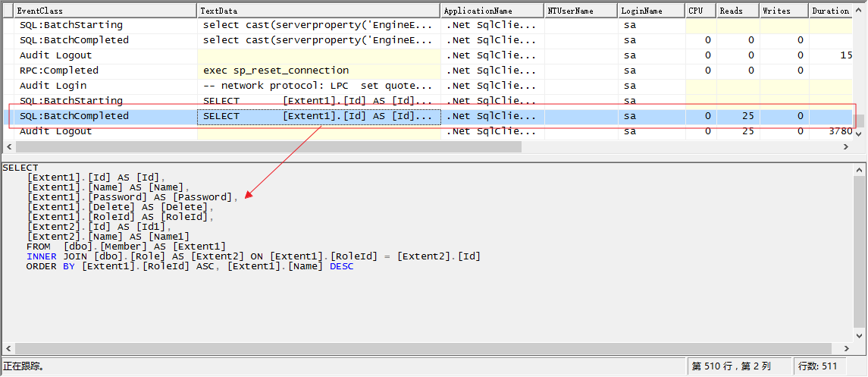Screen dimensions: 868x377
Task: Click the '[Extent2].[Name] AS [Name1]' line
Action: tap(108, 237)
